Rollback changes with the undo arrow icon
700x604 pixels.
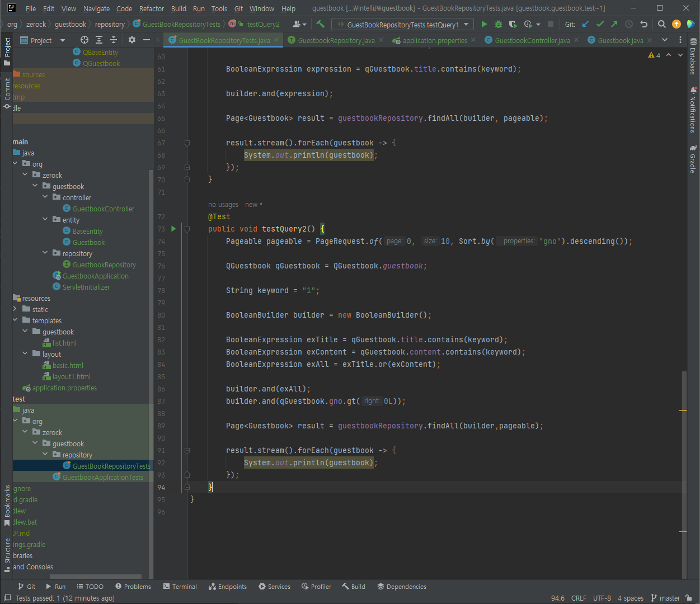[x=643, y=24]
